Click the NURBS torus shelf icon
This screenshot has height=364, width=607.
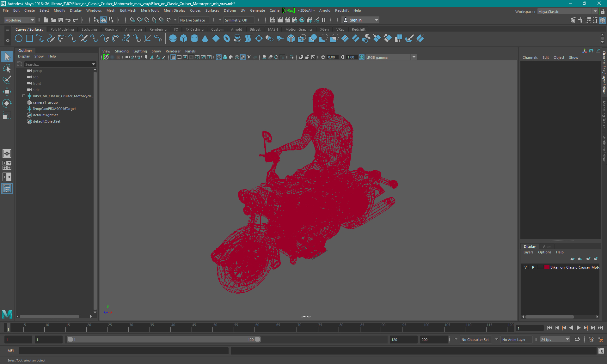pos(227,39)
